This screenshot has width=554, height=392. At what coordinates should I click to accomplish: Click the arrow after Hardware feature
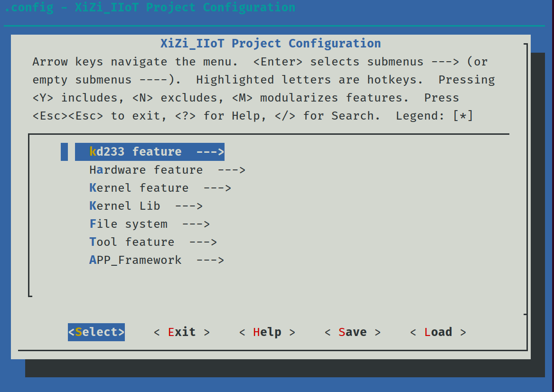click(231, 170)
